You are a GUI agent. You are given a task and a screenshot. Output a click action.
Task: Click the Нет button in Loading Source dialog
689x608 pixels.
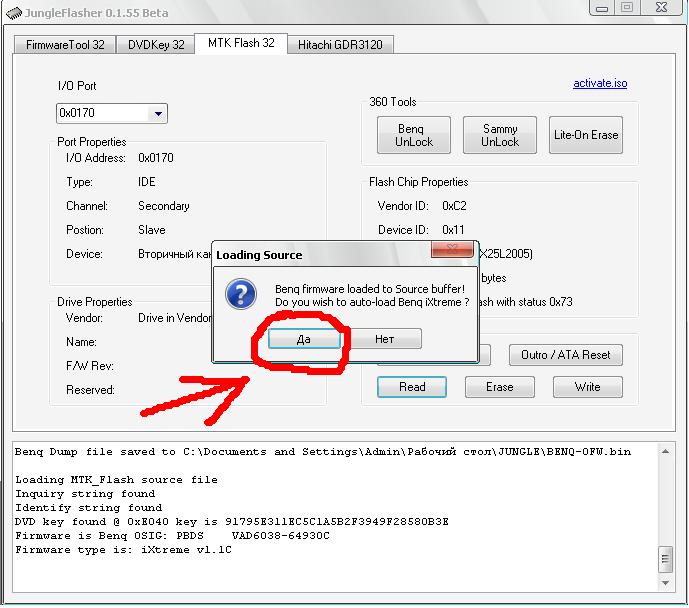384,339
